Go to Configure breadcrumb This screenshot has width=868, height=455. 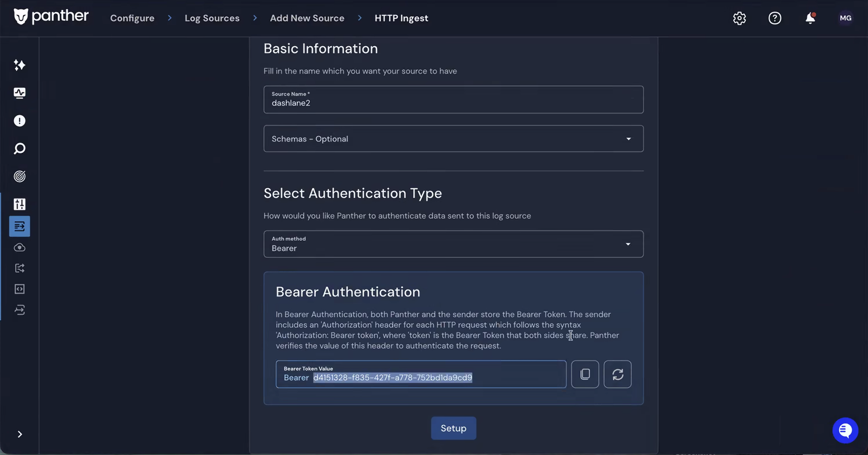point(132,18)
